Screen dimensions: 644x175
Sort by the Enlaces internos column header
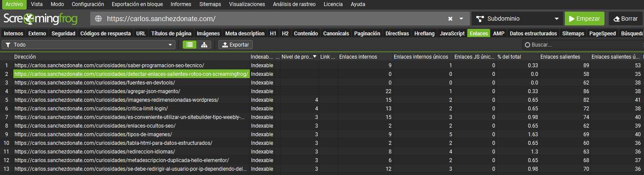pyautogui.click(x=358, y=56)
